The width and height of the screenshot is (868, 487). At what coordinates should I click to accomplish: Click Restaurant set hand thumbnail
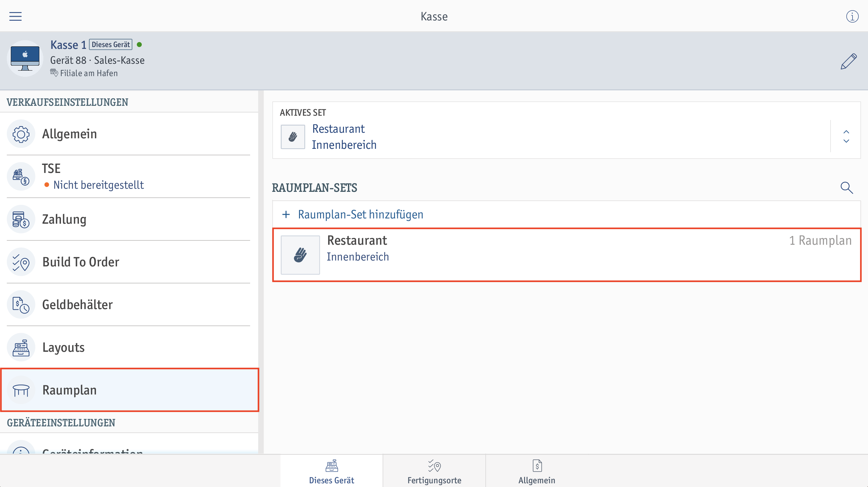click(x=300, y=255)
